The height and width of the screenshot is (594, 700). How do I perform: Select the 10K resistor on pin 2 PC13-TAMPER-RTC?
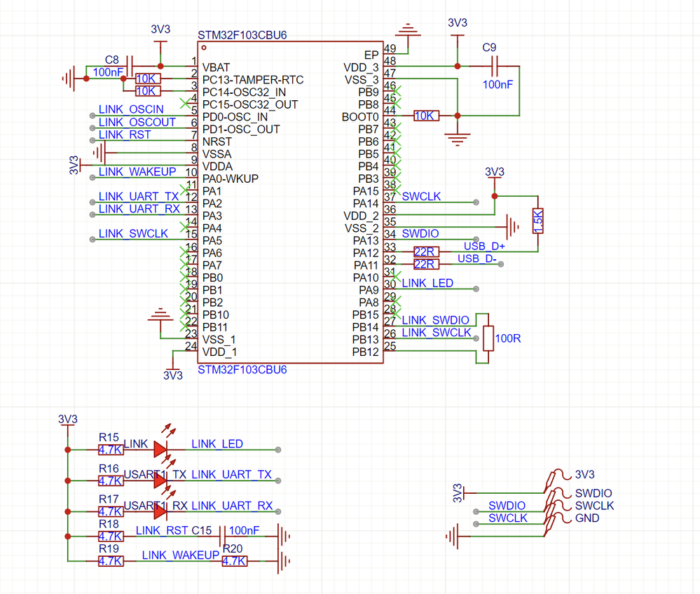147,78
